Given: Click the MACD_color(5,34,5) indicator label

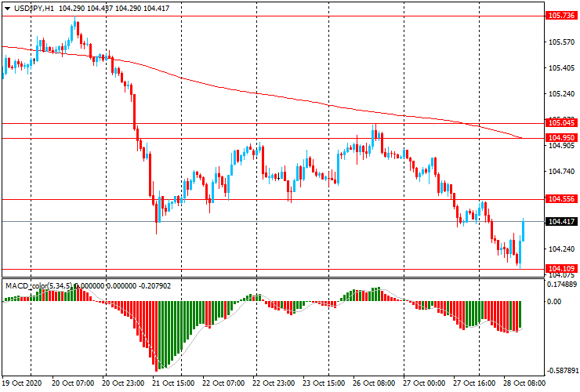Looking at the screenshot, I should tap(39, 286).
